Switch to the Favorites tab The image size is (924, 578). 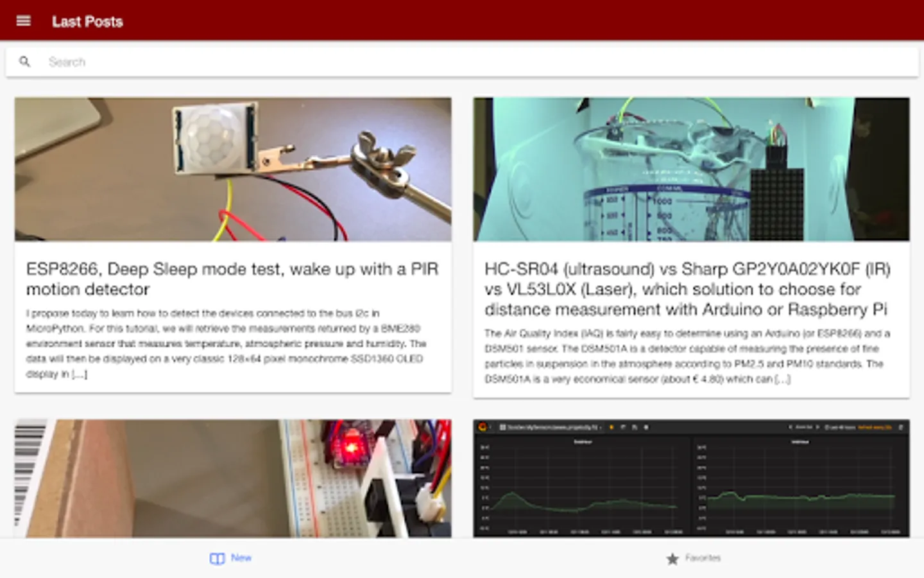[693, 558]
